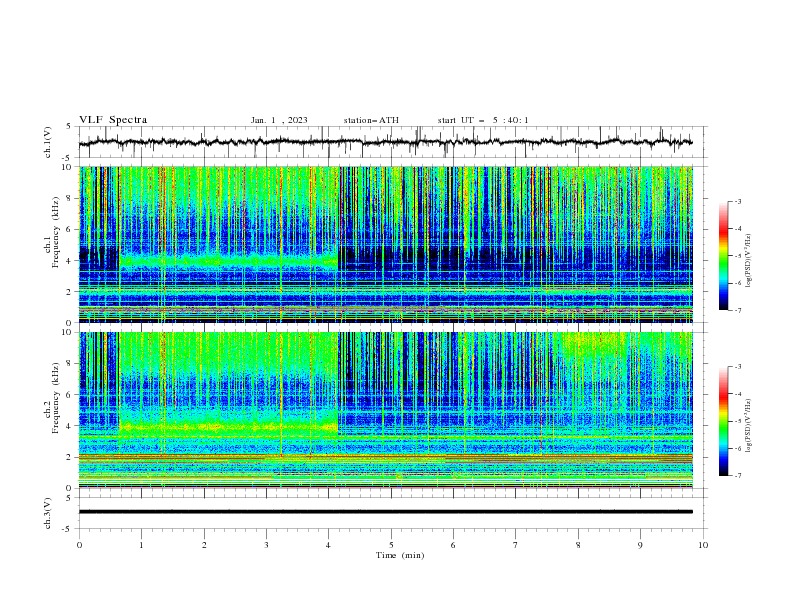Click time axis tick label "3"
The width and height of the screenshot is (792, 612).
click(266, 545)
